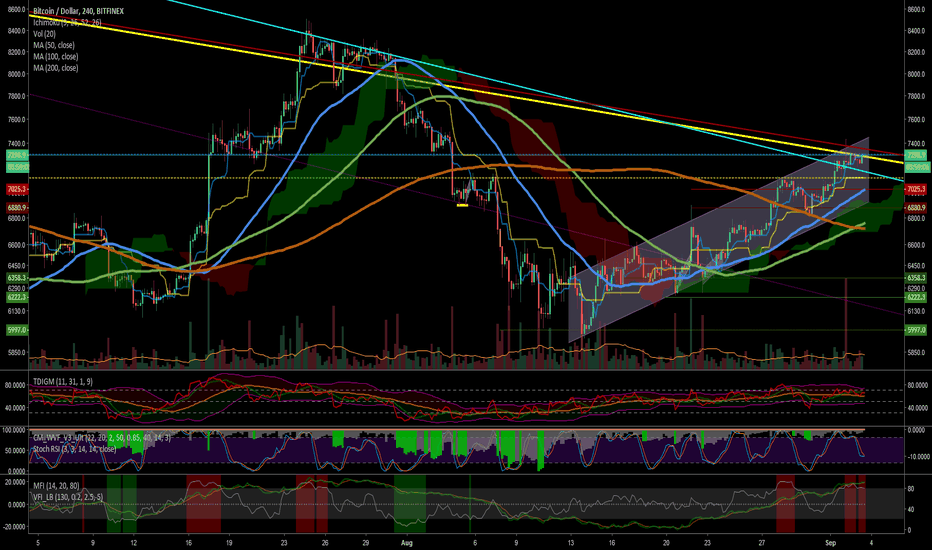The height and width of the screenshot is (550, 932).
Task: Click the Stoch RSI indicator label
Action: point(74,449)
